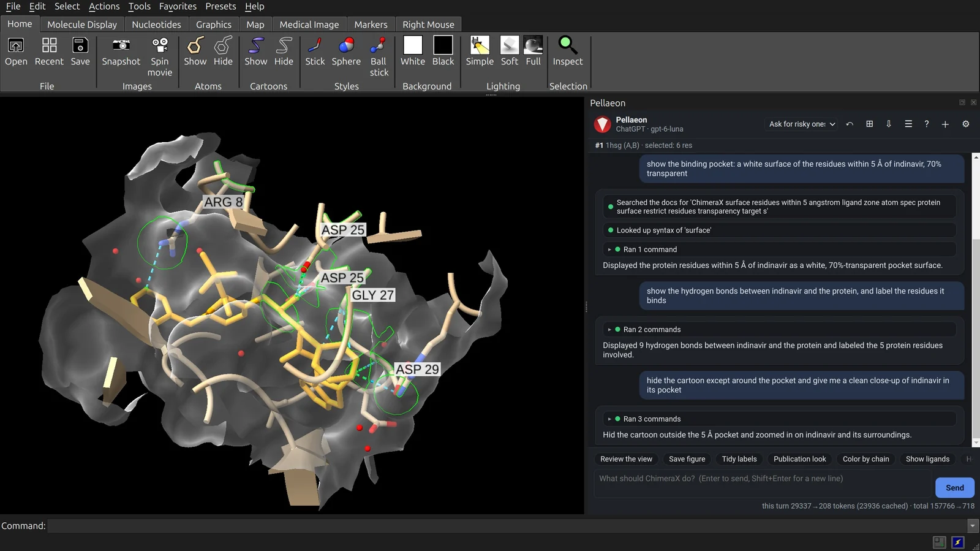Switch to the Molecule Display tab
The width and height of the screenshot is (980, 551).
click(x=82, y=25)
